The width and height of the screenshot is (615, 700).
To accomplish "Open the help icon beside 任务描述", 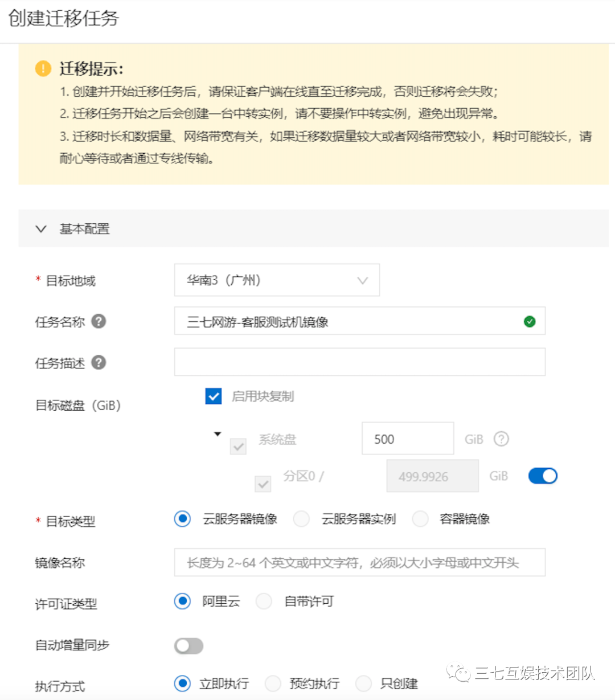I will pyautogui.click(x=99, y=362).
